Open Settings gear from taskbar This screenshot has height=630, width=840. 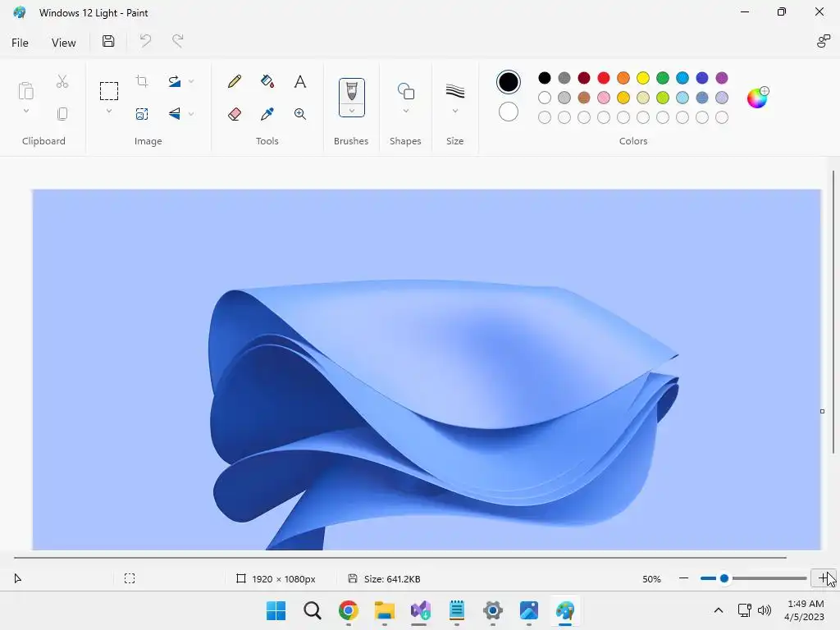pos(493,610)
